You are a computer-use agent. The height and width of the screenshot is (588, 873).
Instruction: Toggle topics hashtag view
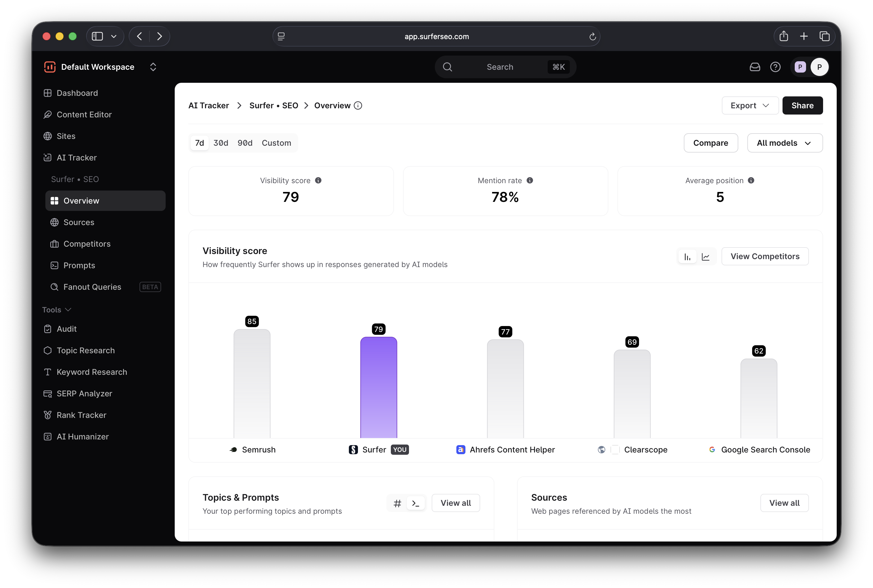pos(397,503)
